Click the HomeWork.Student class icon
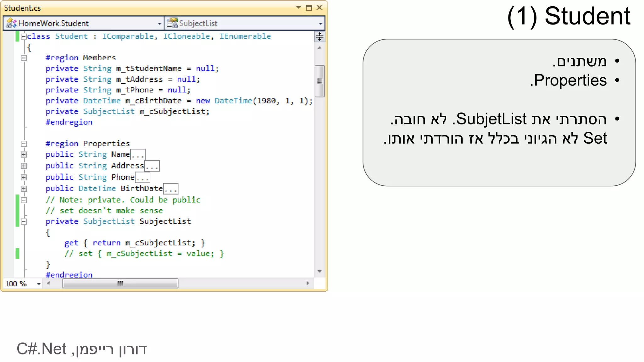The width and height of the screenshot is (644, 362). pos(11,23)
